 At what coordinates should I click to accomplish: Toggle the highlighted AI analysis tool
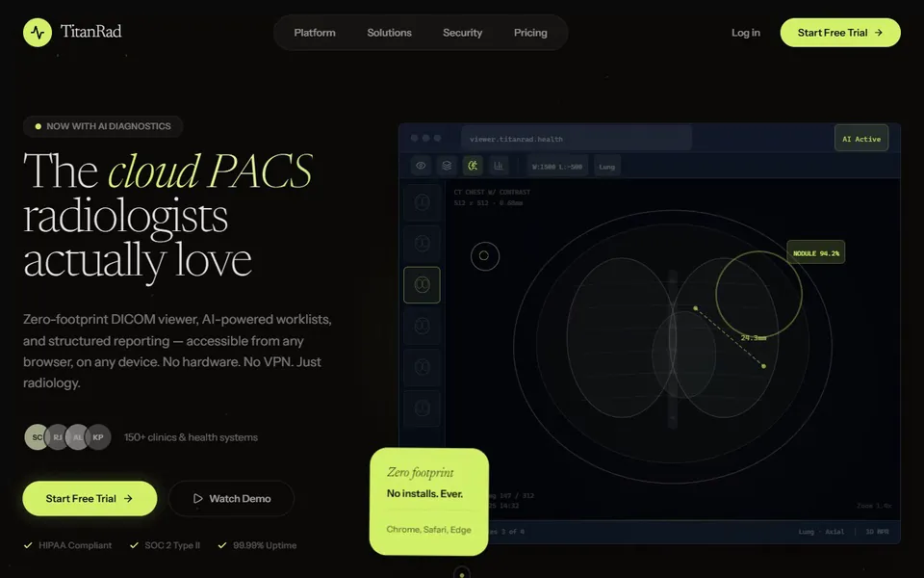click(x=473, y=166)
